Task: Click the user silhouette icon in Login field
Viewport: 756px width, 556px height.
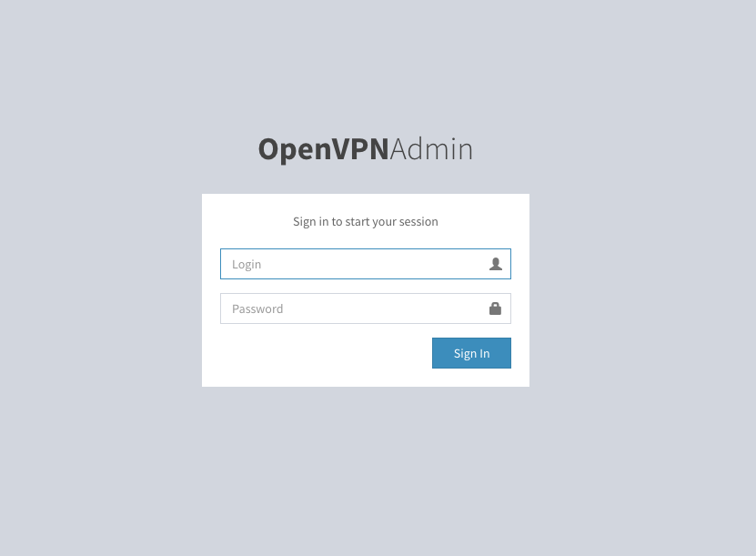Action: tap(496, 264)
